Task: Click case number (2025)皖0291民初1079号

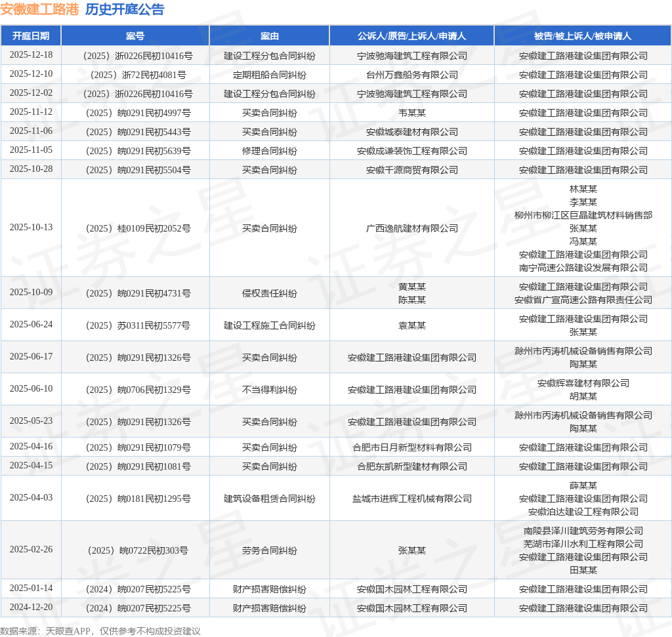Action: tap(138, 447)
